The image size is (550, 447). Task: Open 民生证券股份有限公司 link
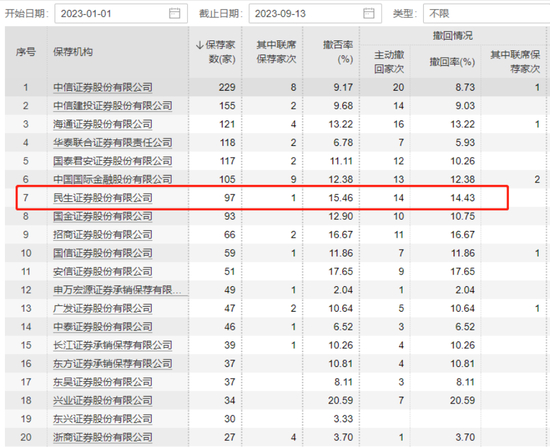point(103,198)
